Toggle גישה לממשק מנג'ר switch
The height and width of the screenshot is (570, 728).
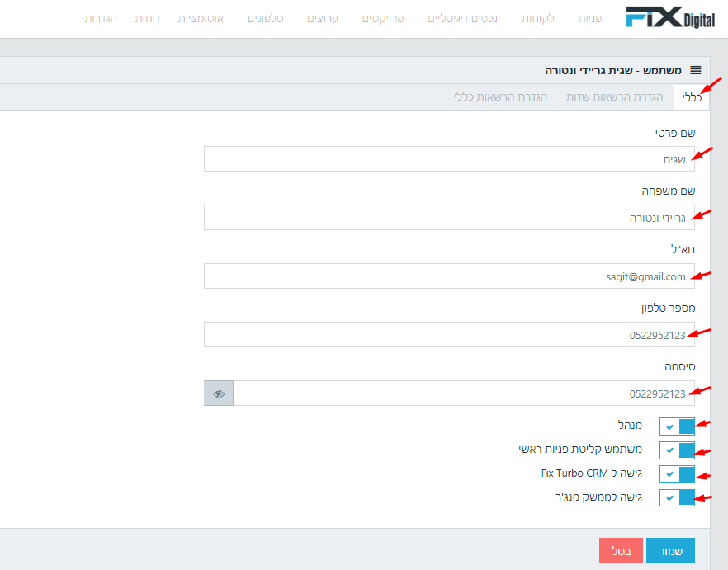click(x=677, y=497)
